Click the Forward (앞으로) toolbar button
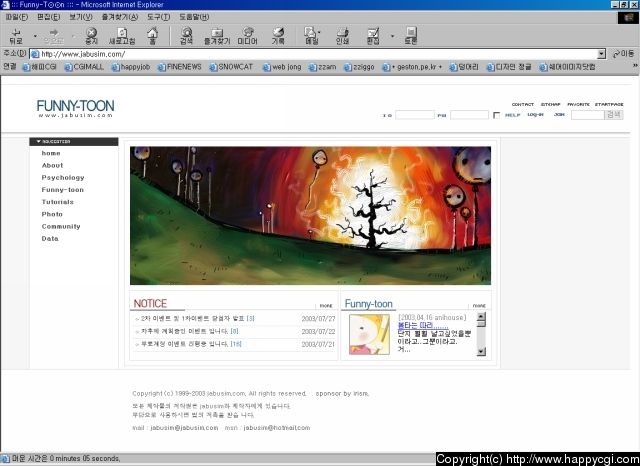Screen dimensions: 640x466 tap(53, 36)
